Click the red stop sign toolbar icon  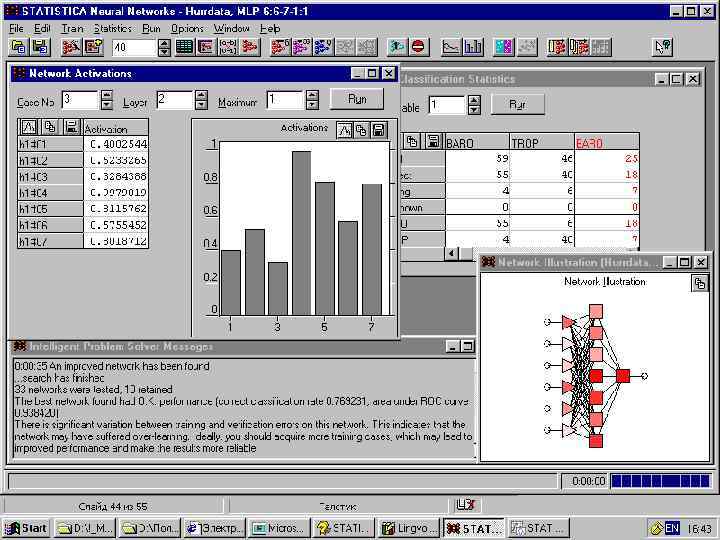tap(418, 47)
